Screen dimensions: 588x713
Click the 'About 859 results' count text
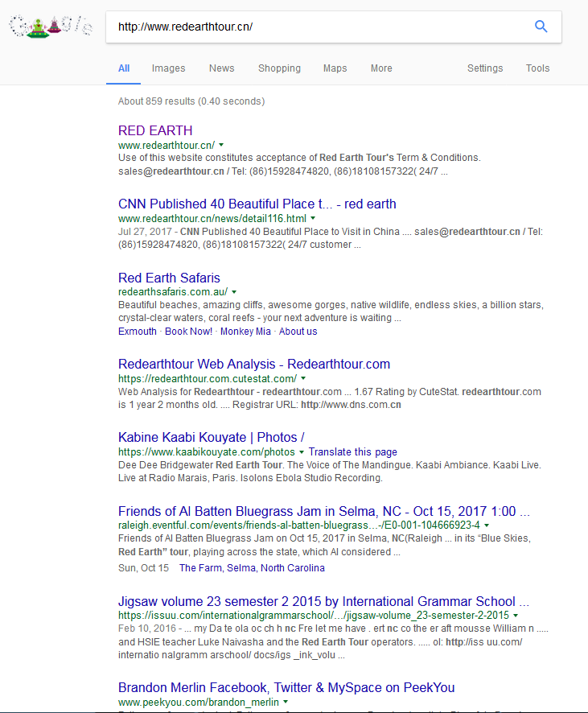(x=191, y=101)
